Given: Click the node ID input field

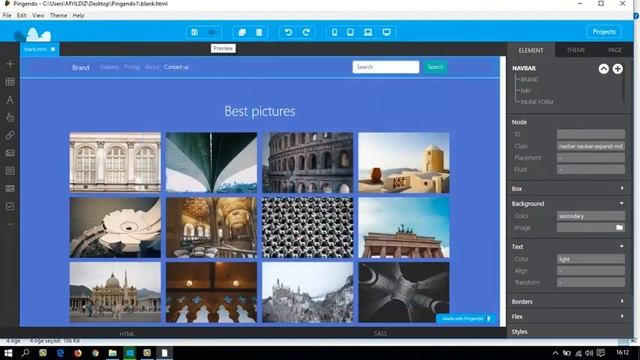Looking at the screenshot, I should [x=591, y=134].
